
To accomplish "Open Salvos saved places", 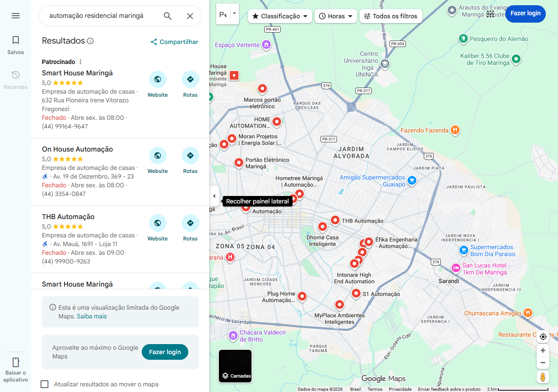I will pyautogui.click(x=16, y=45).
